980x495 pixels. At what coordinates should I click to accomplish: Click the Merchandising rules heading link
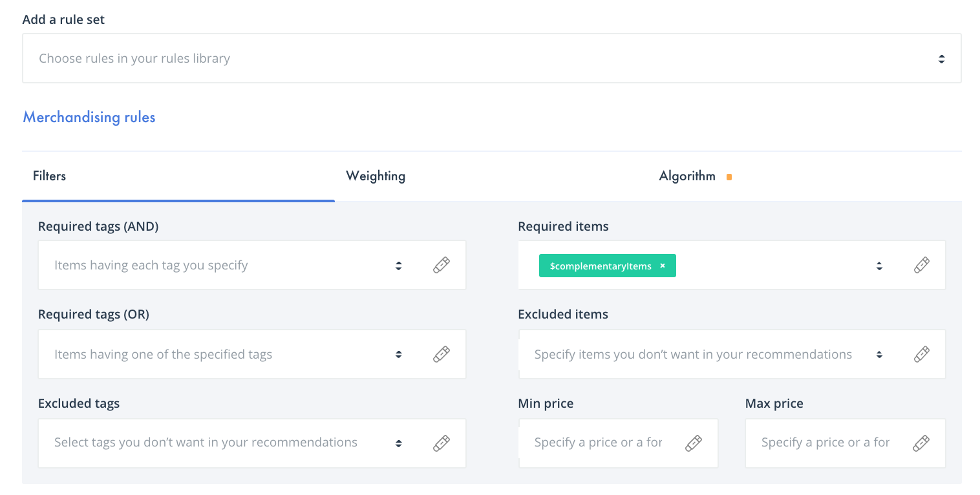pos(89,117)
